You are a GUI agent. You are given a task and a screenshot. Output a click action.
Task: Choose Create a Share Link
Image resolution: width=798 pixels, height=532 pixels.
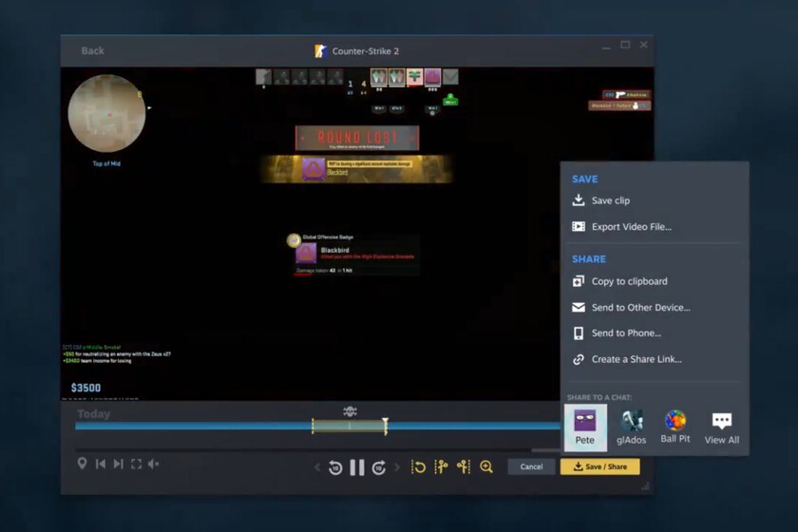(626, 359)
